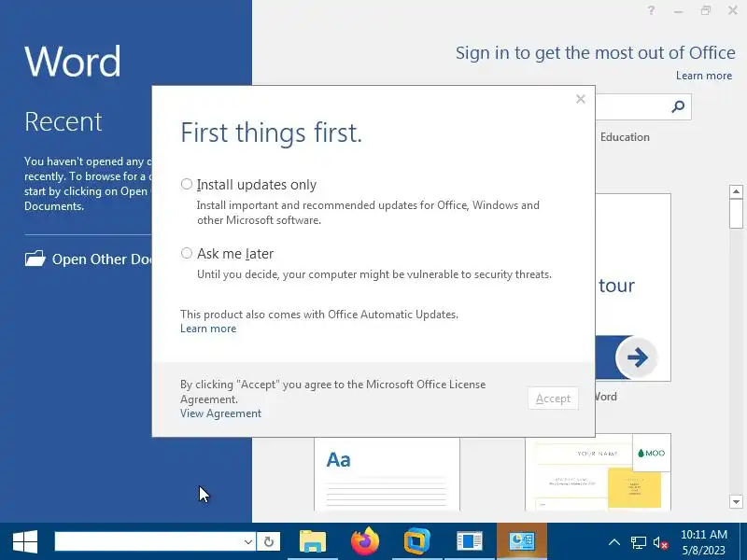This screenshot has width=747, height=560.
Task: Click the Word help question mark icon
Action: [651, 10]
